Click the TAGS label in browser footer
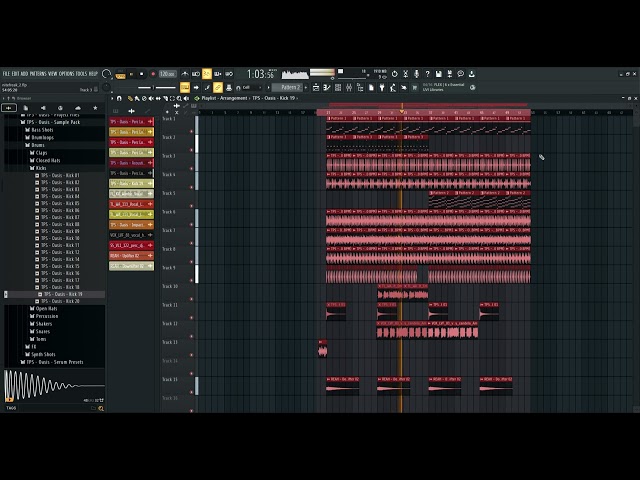 click(11, 408)
